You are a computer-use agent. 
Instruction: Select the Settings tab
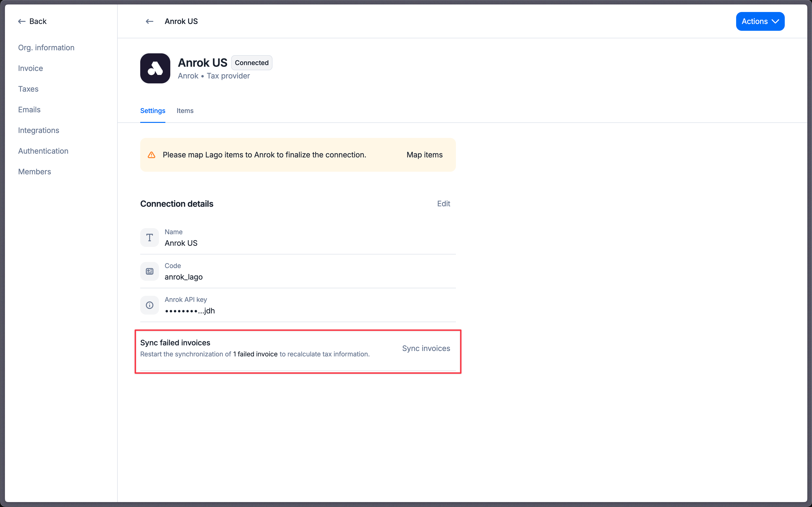point(152,111)
